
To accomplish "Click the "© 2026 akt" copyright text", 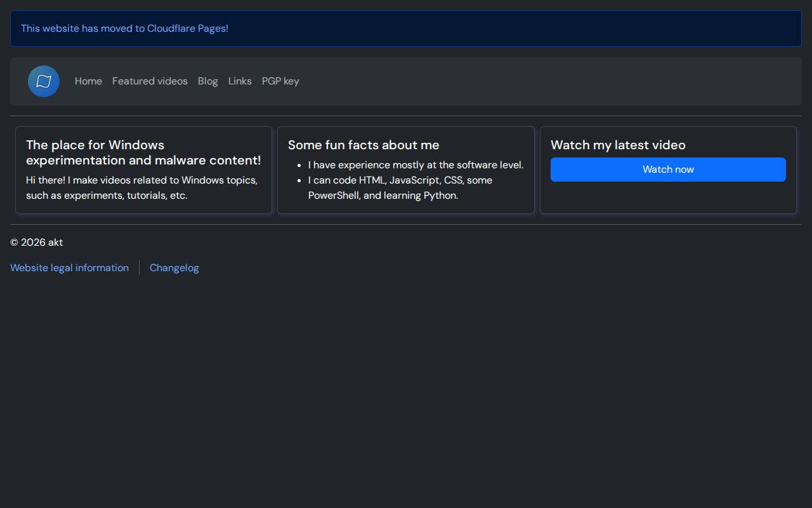I will coord(36,243).
